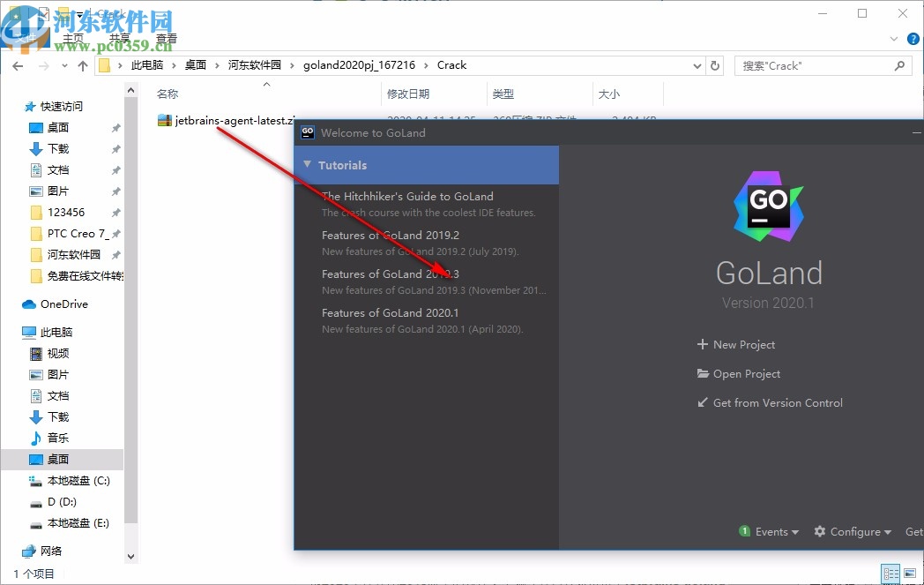Open the 共享 ribbon tab
The image size is (924, 585).
click(x=119, y=38)
